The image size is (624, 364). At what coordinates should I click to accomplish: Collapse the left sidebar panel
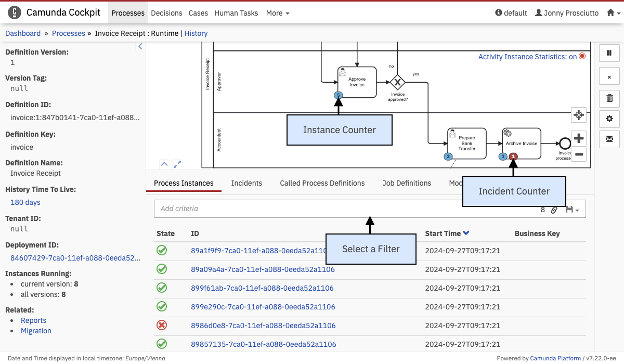point(140,47)
